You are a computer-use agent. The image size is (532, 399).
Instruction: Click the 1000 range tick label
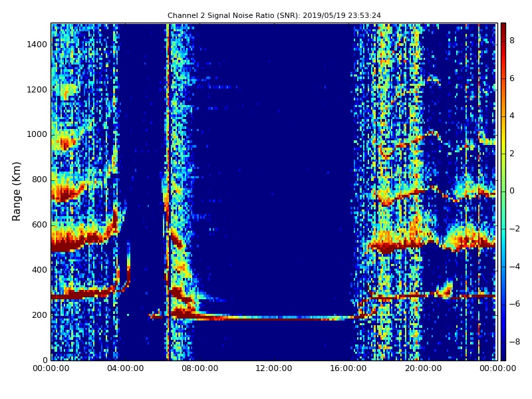37,135
